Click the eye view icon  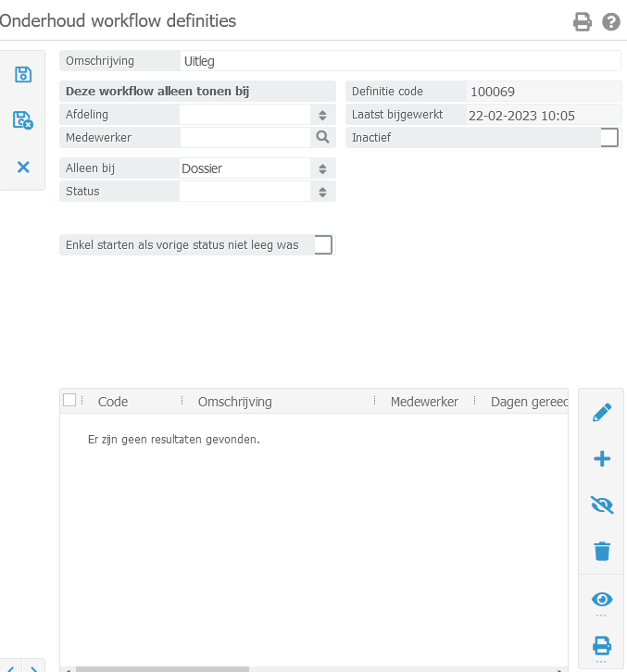point(602,599)
